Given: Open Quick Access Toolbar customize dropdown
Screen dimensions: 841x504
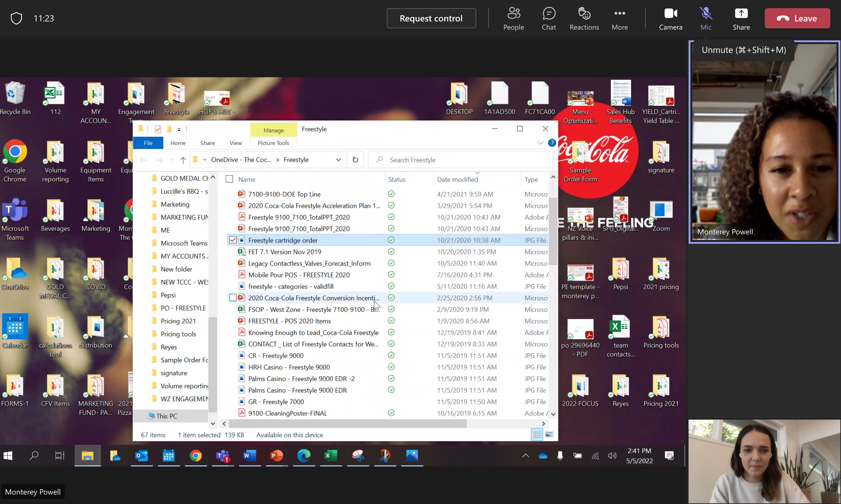Looking at the screenshot, I should (x=179, y=129).
